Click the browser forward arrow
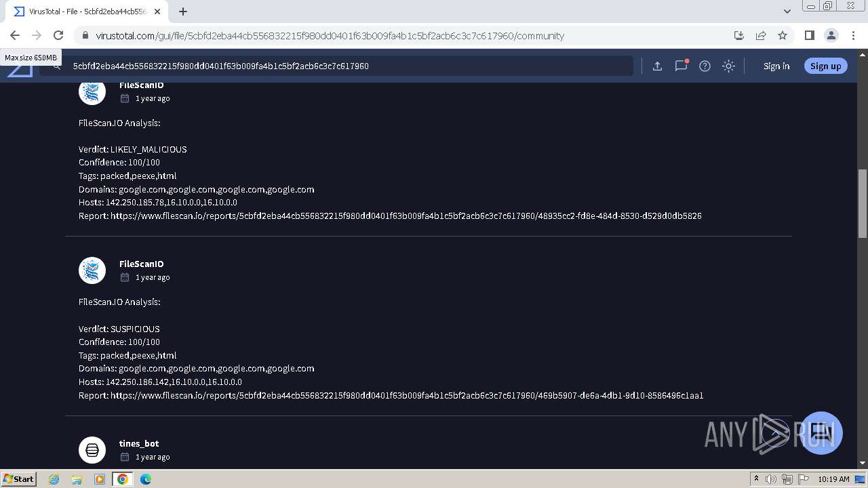 [x=37, y=35]
